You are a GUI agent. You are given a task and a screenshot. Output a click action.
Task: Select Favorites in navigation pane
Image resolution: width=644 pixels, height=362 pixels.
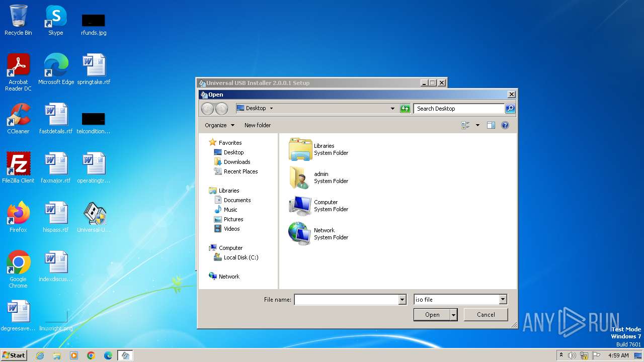pyautogui.click(x=230, y=143)
